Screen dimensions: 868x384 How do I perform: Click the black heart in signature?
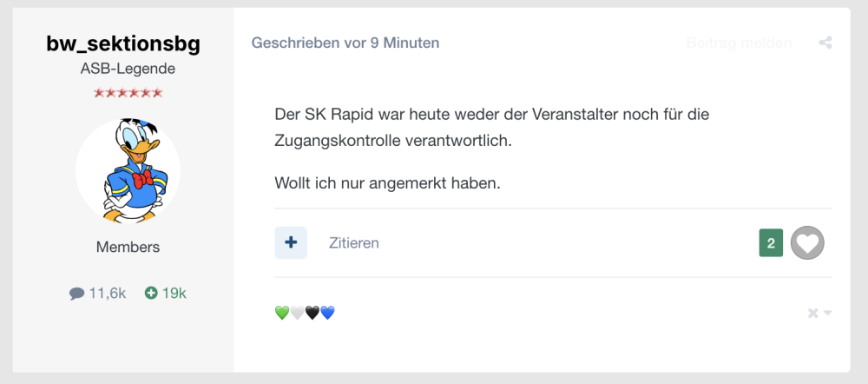click(312, 313)
